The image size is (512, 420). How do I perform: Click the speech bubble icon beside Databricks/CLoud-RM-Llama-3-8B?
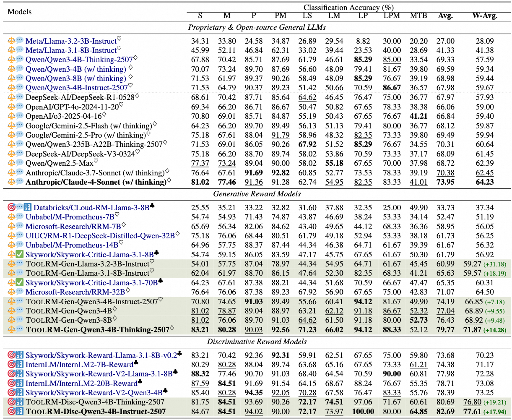(20, 208)
